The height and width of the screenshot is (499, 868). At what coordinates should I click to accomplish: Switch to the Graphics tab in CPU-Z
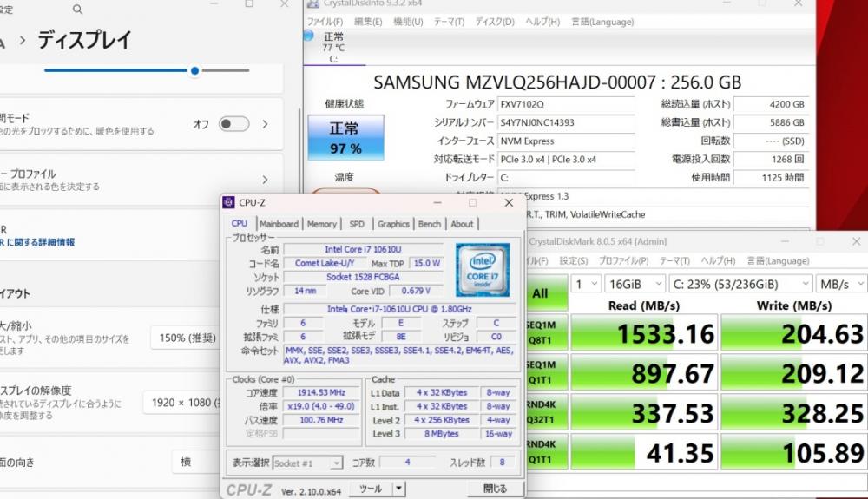coord(393,224)
